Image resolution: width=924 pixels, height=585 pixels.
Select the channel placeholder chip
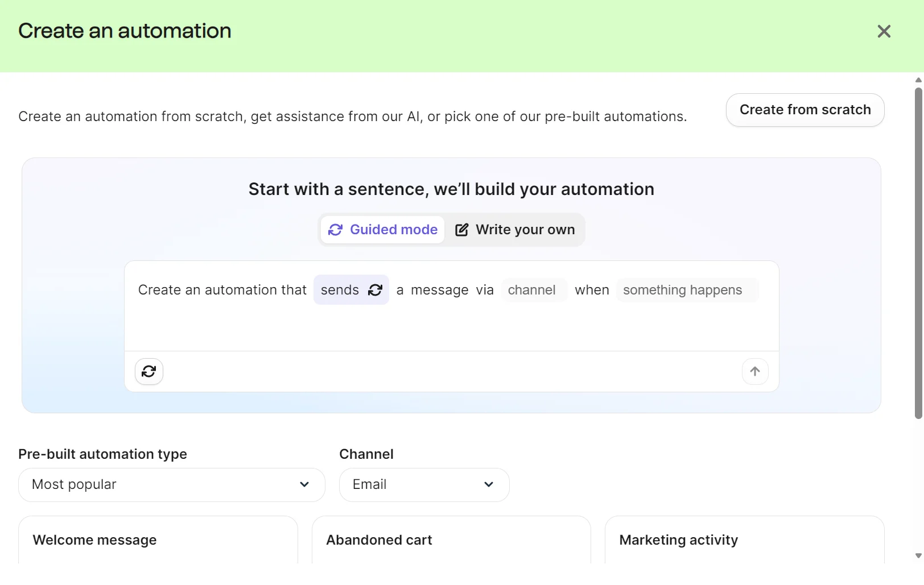[534, 290]
